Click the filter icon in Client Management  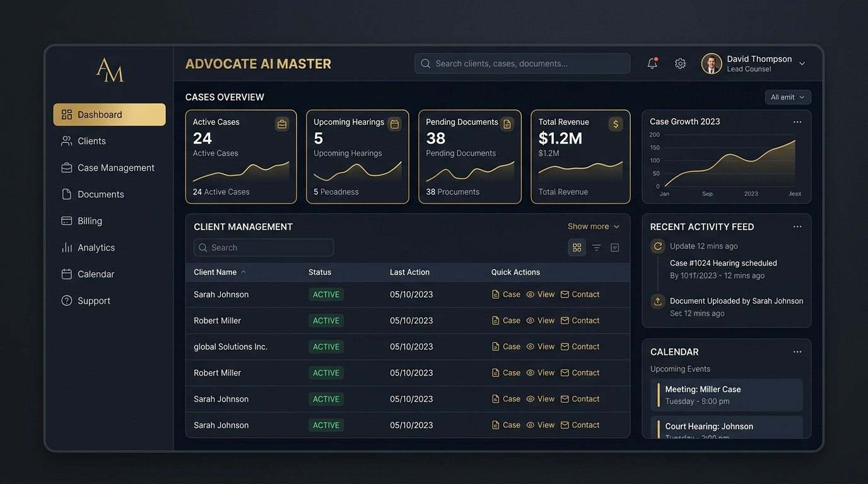(596, 248)
